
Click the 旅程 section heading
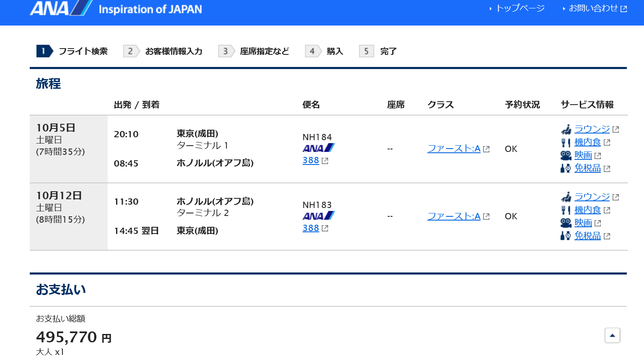[x=48, y=84]
